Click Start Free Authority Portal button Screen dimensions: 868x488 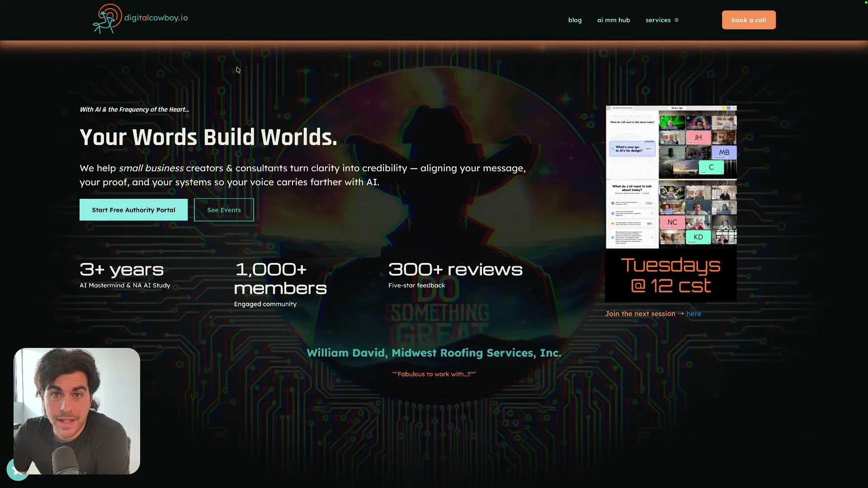click(x=133, y=210)
